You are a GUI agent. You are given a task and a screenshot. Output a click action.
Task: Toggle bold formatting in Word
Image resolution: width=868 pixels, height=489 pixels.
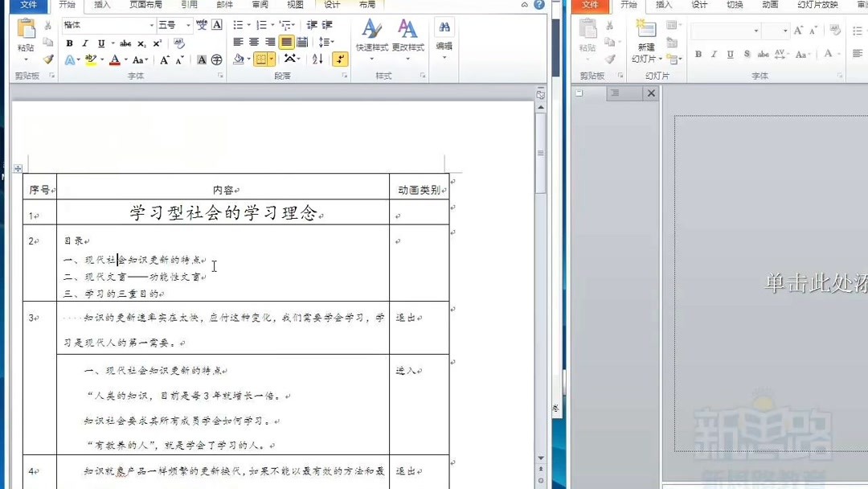pos(71,44)
